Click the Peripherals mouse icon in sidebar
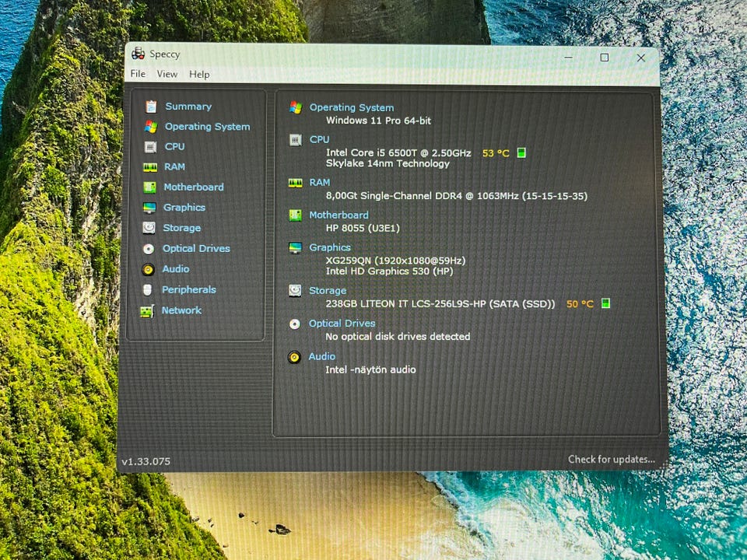The width and height of the screenshot is (747, 560). pyautogui.click(x=148, y=289)
